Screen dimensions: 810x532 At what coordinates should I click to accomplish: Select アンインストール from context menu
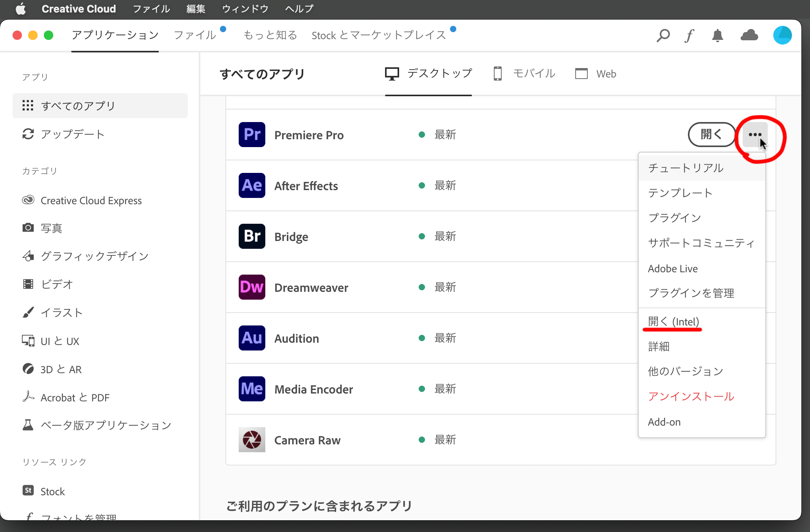[691, 397]
